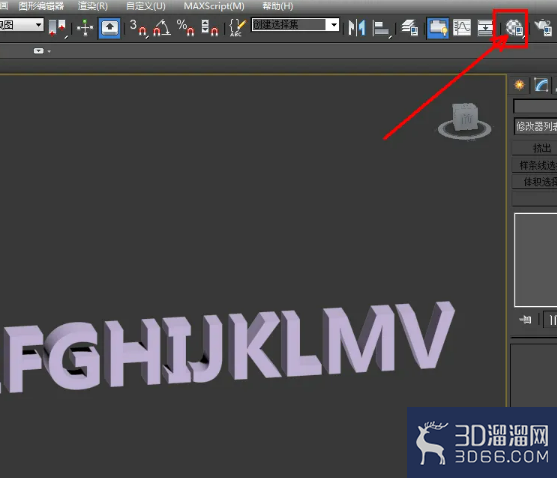Viewport: 557px width, 478px height.
Task: Open edit named selection sets tool
Action: click(x=237, y=28)
